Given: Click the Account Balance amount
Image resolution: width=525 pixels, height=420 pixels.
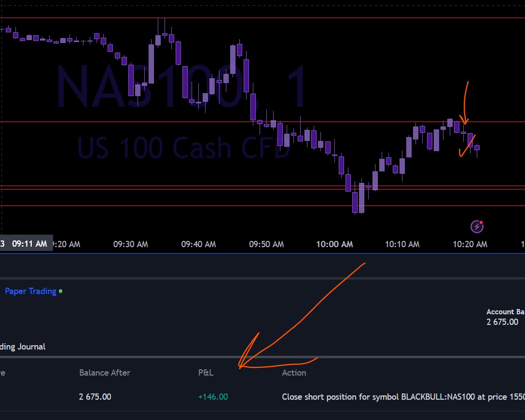Looking at the screenshot, I should pos(502,322).
